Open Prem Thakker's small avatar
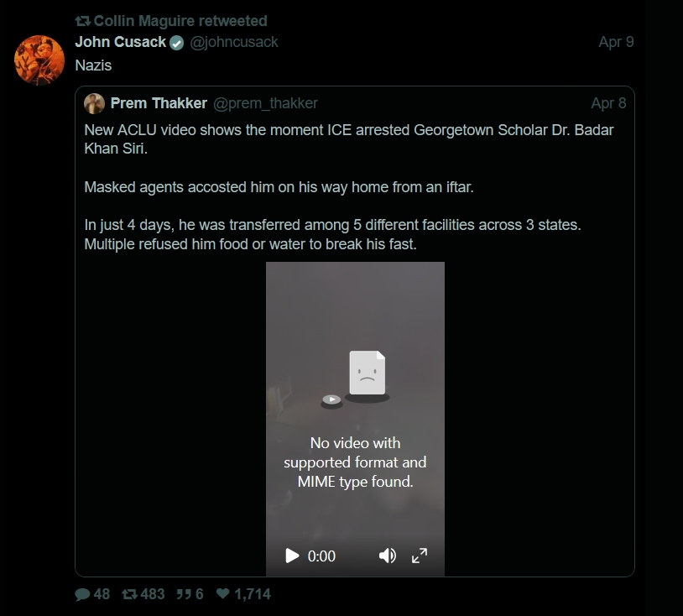Screen dimensions: 683x616 tap(94, 103)
